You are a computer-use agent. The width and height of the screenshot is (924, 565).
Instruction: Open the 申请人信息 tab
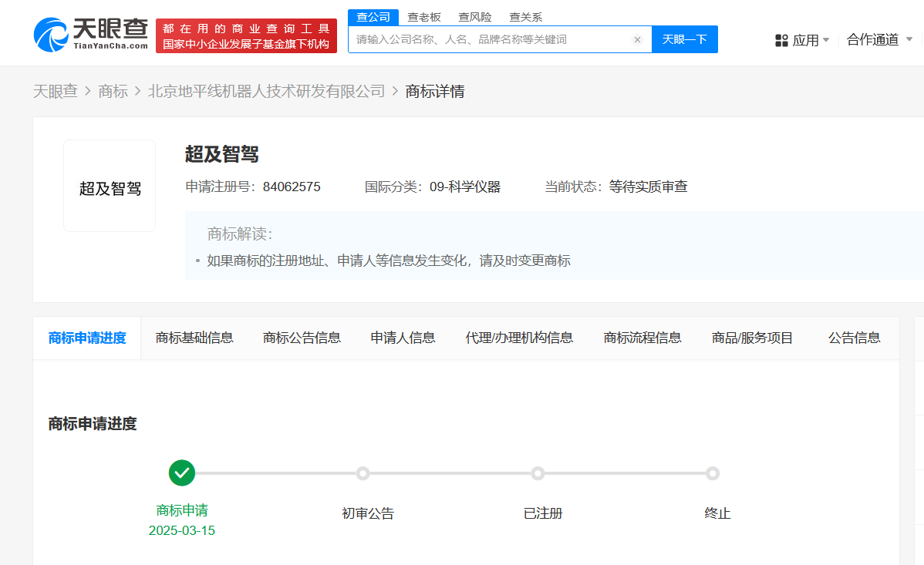point(403,338)
